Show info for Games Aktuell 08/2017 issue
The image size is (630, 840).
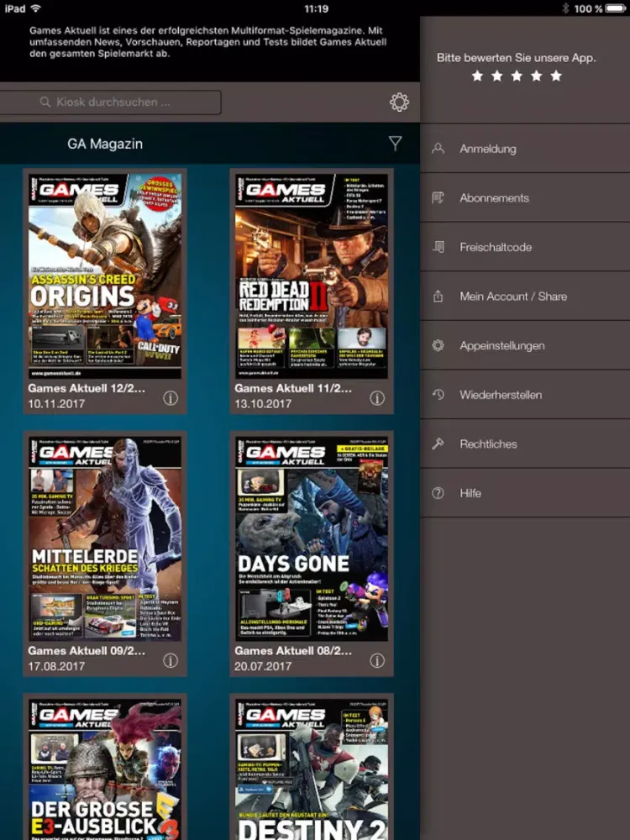click(377, 660)
